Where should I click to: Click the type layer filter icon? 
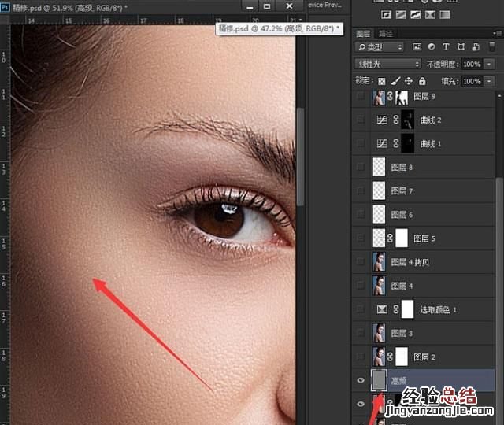pyautogui.click(x=445, y=47)
